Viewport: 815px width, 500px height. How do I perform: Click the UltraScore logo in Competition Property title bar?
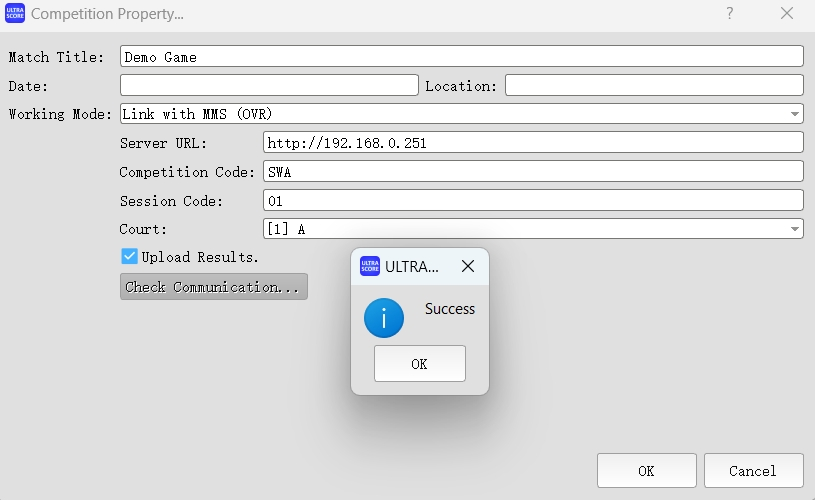[15, 15]
